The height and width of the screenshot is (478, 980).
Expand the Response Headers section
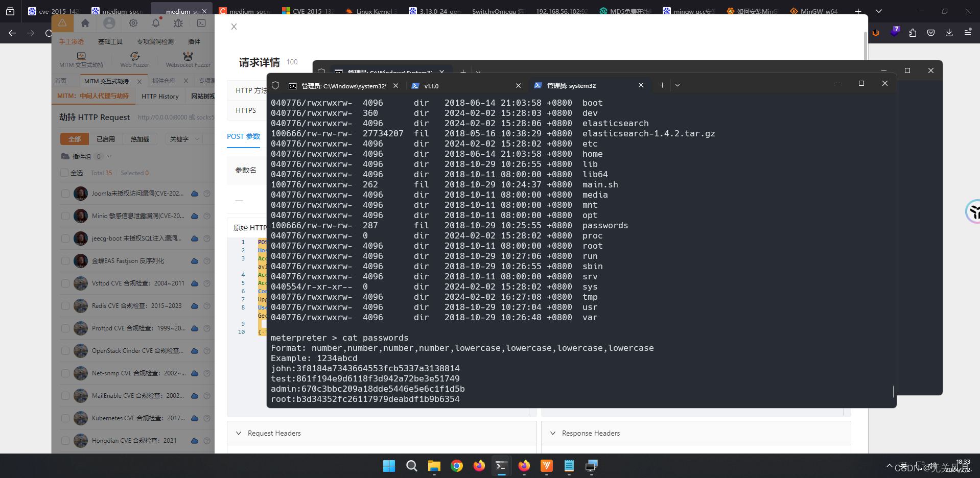696,433
